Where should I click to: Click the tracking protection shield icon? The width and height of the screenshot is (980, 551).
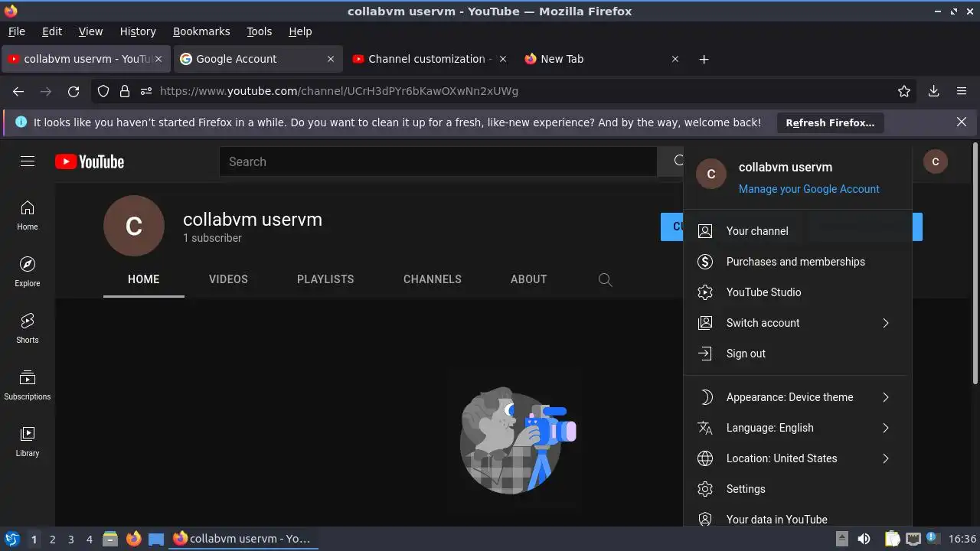tap(103, 91)
